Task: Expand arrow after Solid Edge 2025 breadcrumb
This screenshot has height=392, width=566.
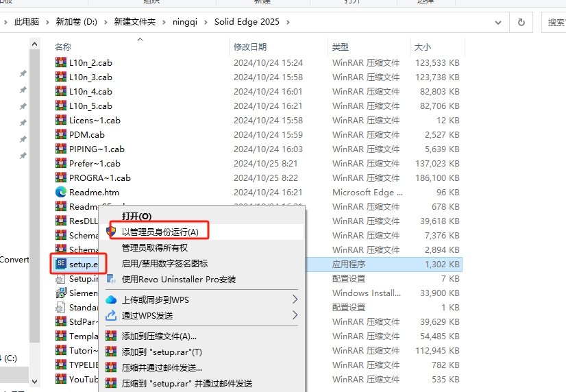Action: [x=288, y=22]
